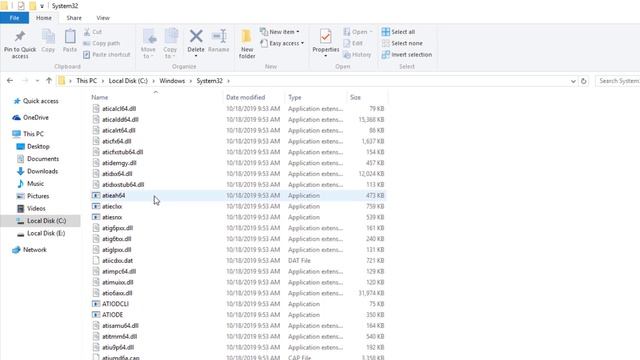The image size is (640, 360).
Task: Expand address bar history dropdown
Action: (573, 81)
